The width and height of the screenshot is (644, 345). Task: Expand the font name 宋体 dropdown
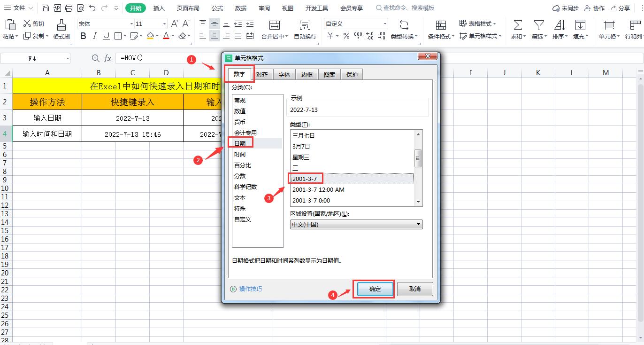[131, 24]
